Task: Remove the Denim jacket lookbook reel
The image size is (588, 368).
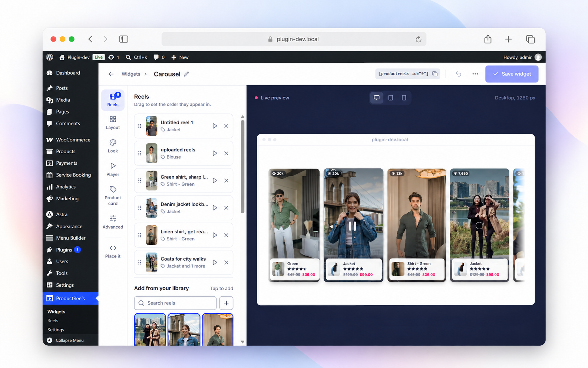Action: pyautogui.click(x=226, y=208)
